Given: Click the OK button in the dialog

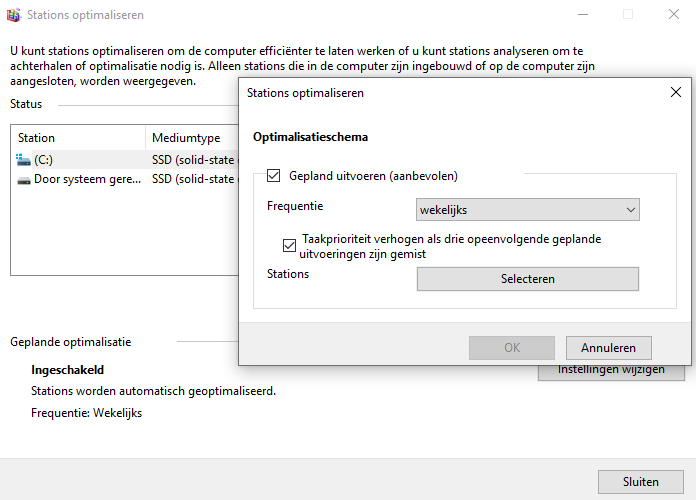Looking at the screenshot, I should click(512, 348).
